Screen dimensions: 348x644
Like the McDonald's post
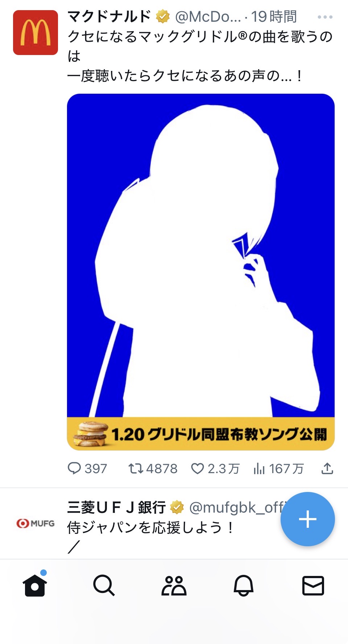[215, 468]
